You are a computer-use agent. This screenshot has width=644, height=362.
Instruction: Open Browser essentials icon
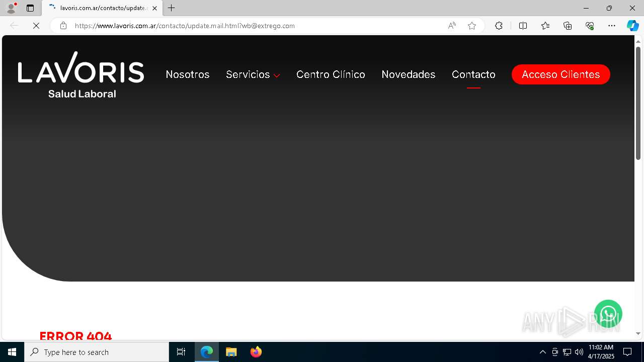(590, 26)
